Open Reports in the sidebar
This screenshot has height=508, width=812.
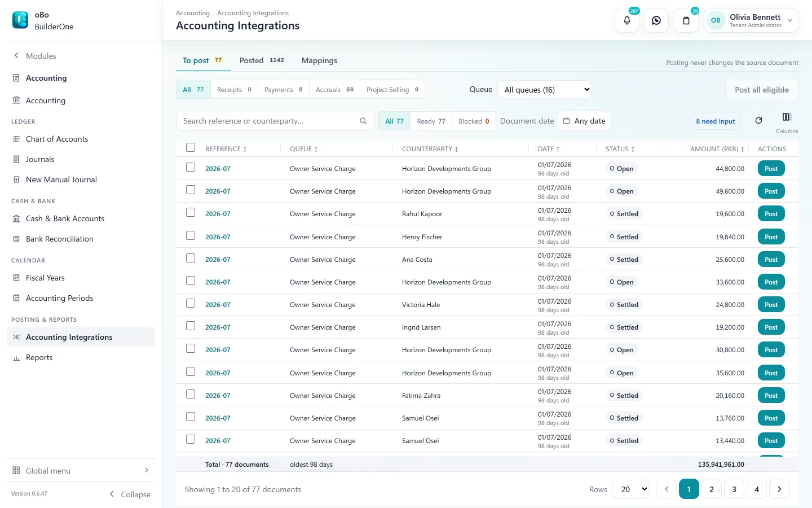[x=39, y=357]
